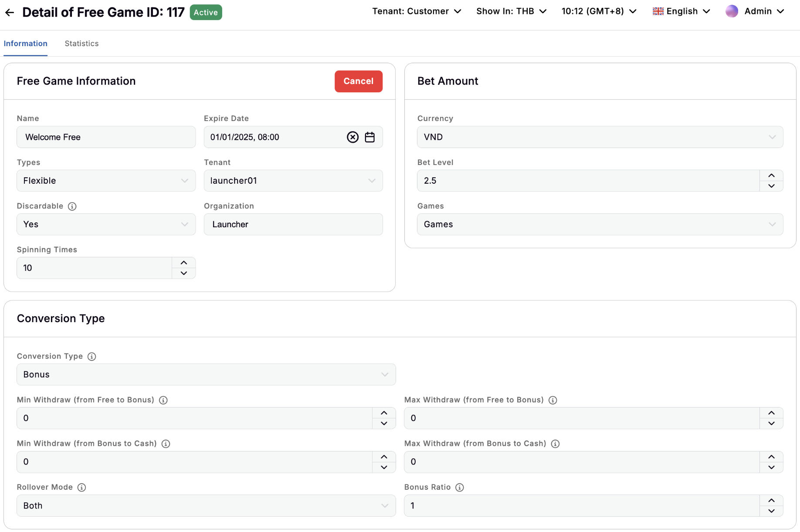Open the Rollover Mode dropdown
800x532 pixels.
pyautogui.click(x=206, y=505)
